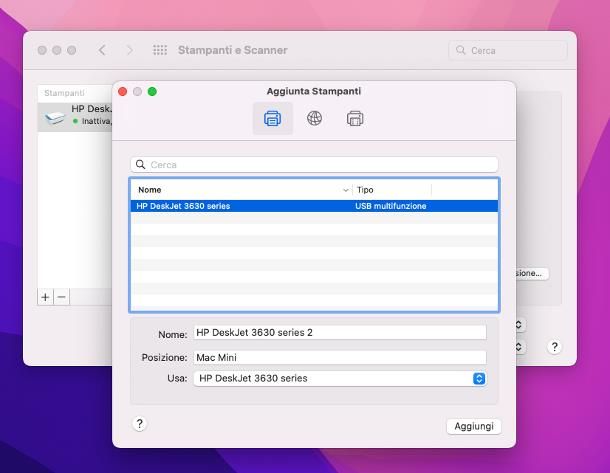Open the Windows printer tab icon

[355, 118]
